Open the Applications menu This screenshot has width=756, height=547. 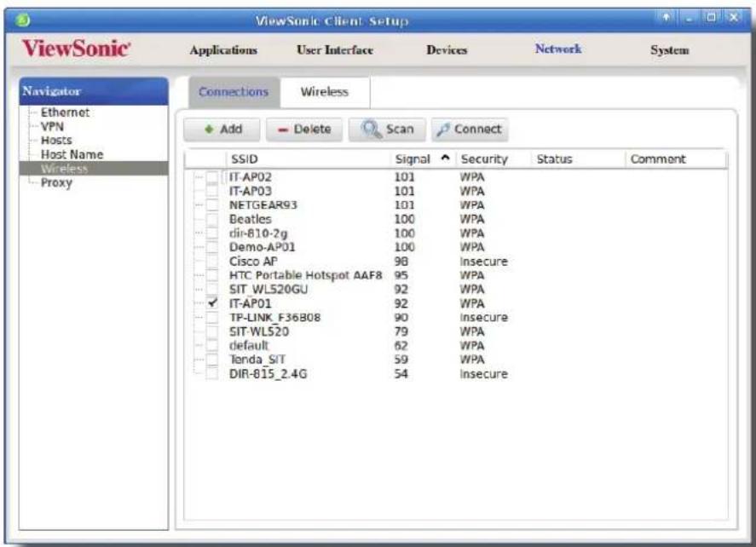click(223, 50)
